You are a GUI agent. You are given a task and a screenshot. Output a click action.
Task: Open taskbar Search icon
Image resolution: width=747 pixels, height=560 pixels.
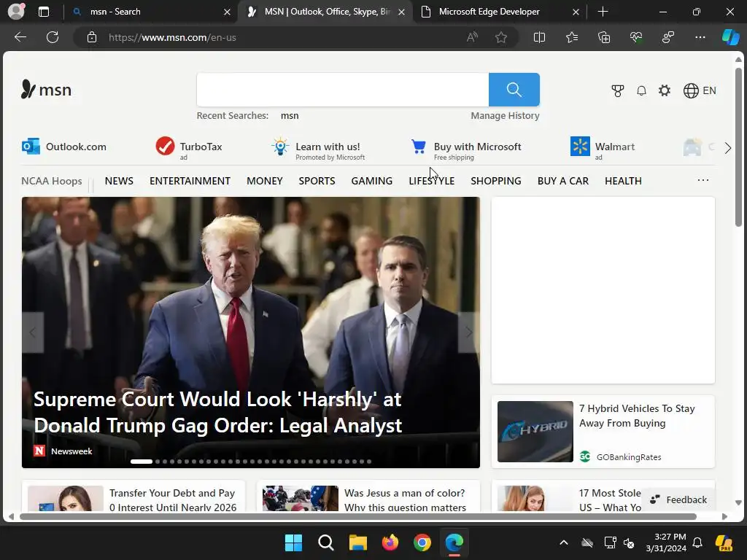pyautogui.click(x=326, y=542)
